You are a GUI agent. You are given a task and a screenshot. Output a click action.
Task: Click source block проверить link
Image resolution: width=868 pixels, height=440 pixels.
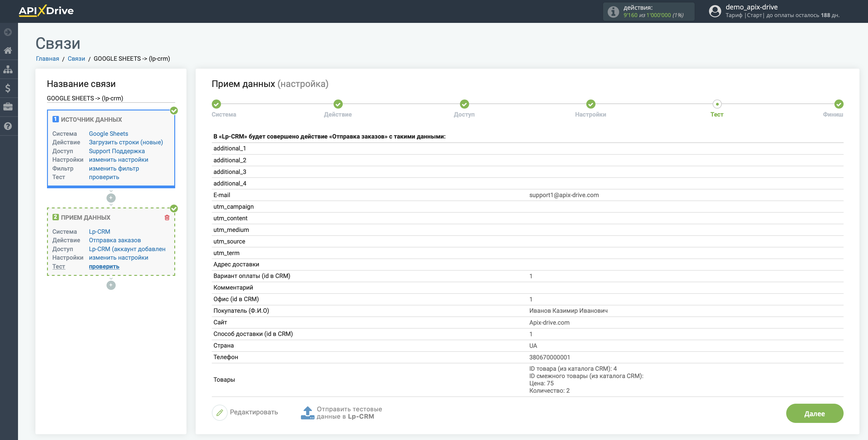(104, 177)
